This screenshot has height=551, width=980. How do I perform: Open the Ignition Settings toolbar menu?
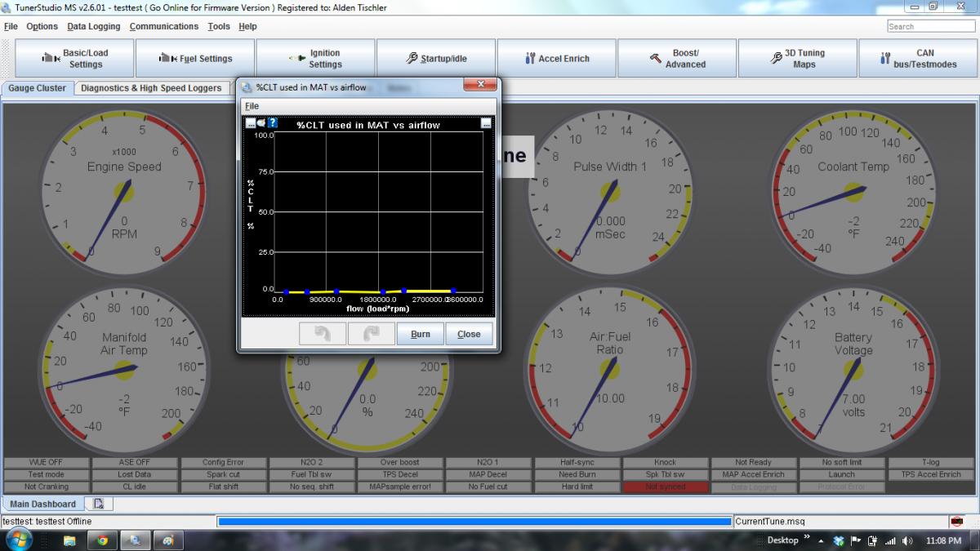(315, 59)
